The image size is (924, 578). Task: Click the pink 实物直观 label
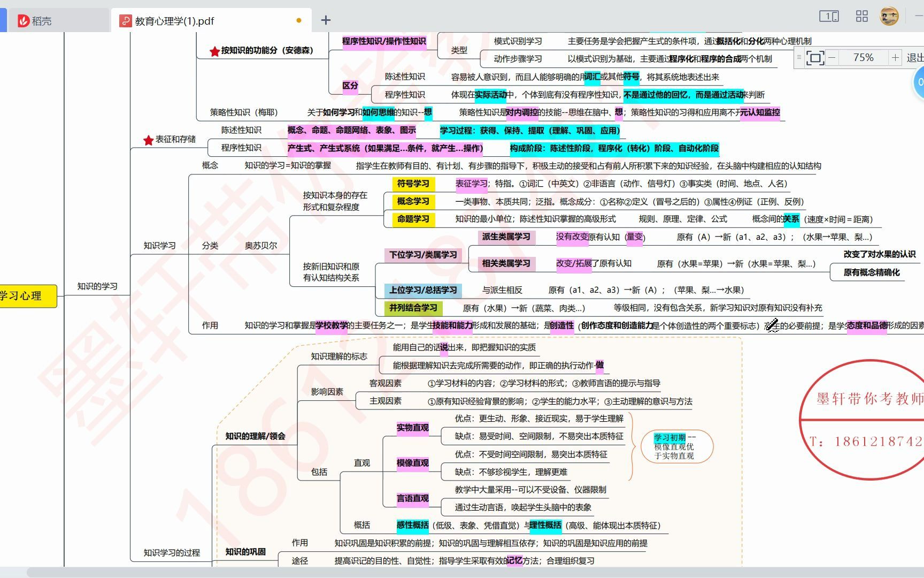tap(412, 428)
